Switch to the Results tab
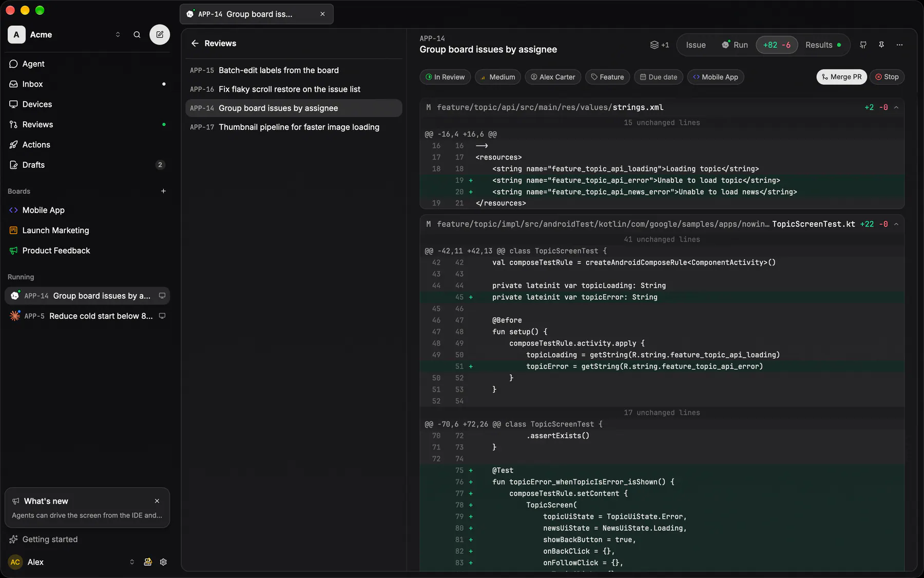 tap(823, 45)
